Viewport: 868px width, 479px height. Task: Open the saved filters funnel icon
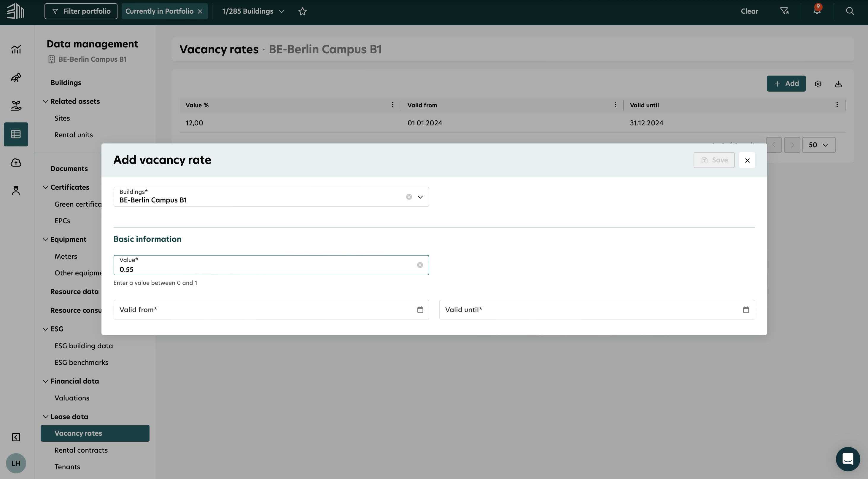tap(784, 11)
